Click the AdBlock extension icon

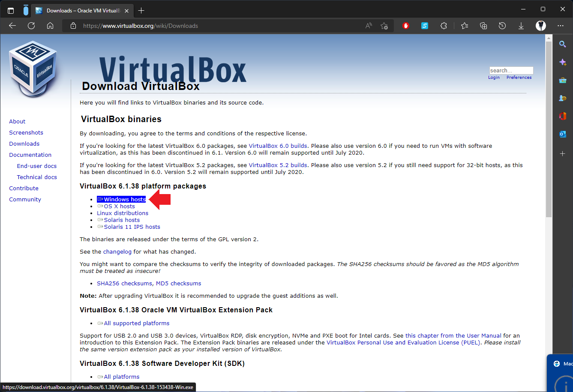click(405, 26)
